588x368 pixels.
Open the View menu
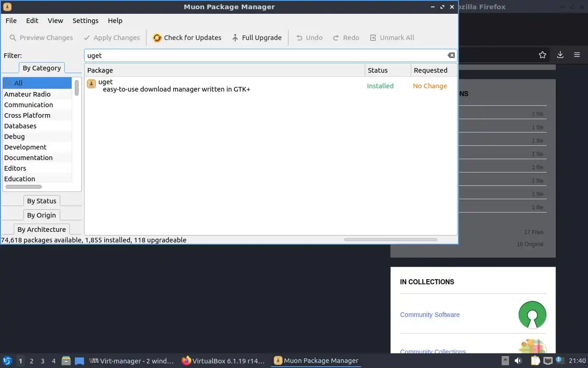click(55, 21)
